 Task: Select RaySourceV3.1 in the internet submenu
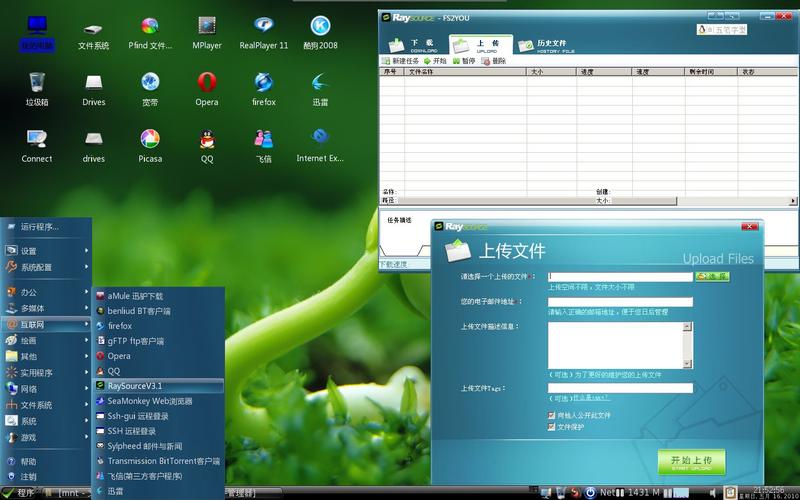coord(159,386)
